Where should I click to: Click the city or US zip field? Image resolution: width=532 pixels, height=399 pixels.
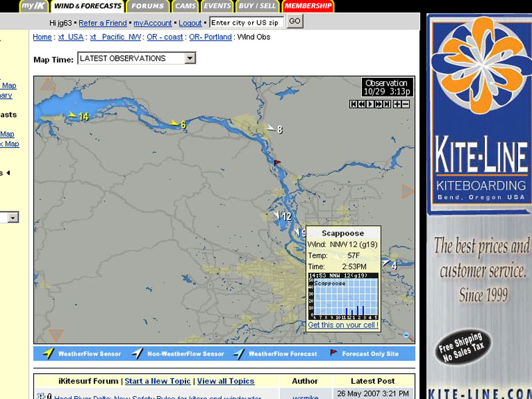[247, 23]
